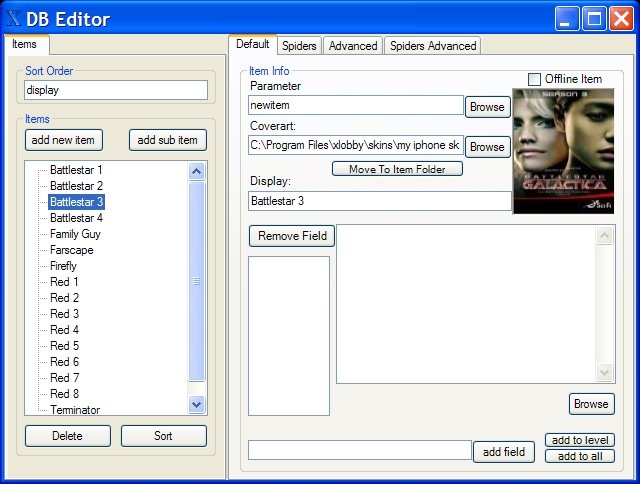
Task: Minimize the DB Editor window
Action: [567, 19]
